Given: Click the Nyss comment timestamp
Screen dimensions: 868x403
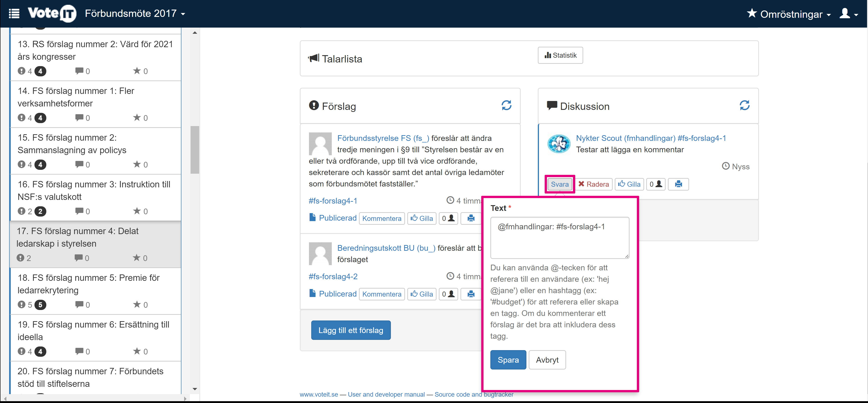Looking at the screenshot, I should (736, 166).
